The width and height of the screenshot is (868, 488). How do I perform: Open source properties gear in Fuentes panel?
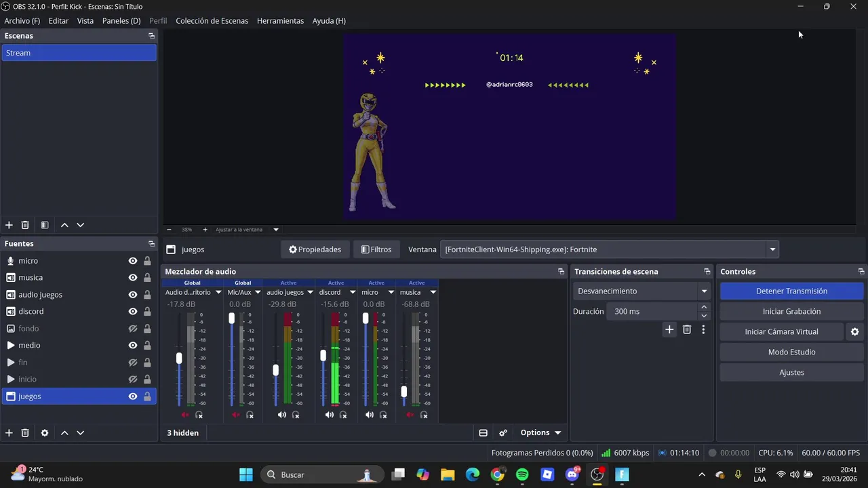click(45, 433)
